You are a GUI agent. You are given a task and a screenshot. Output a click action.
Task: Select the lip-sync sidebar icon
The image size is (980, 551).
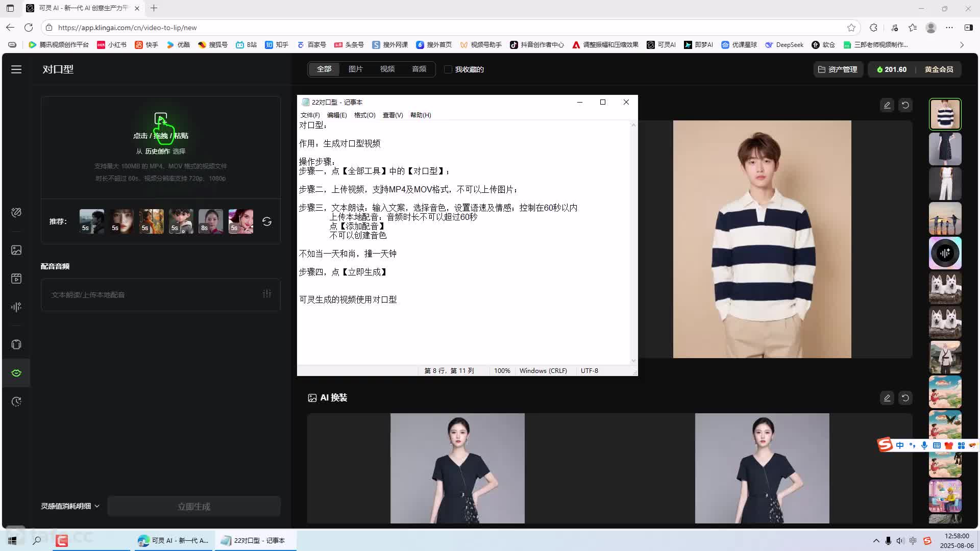pyautogui.click(x=16, y=373)
